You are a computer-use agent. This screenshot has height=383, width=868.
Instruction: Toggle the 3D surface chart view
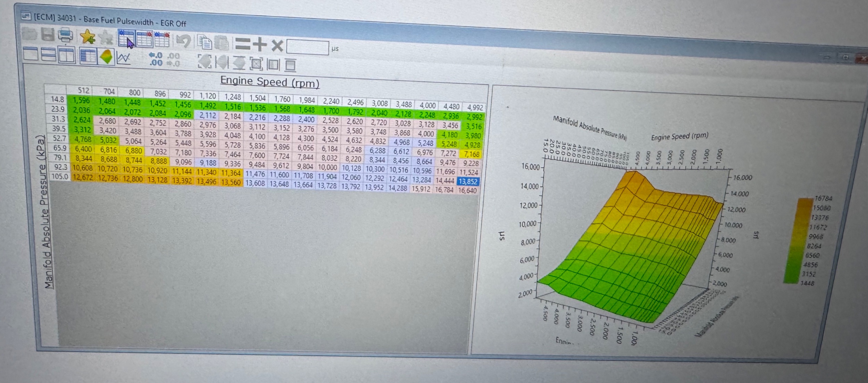tap(106, 57)
